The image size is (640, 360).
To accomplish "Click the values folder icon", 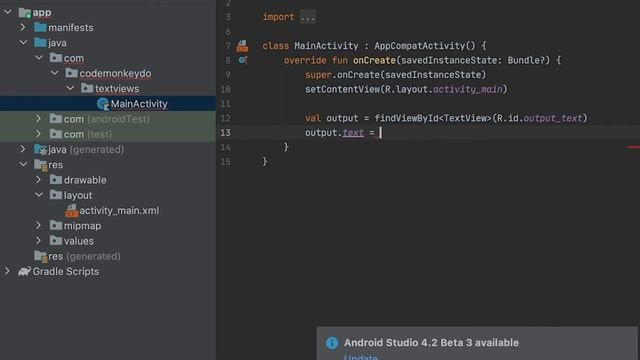I will [56, 241].
